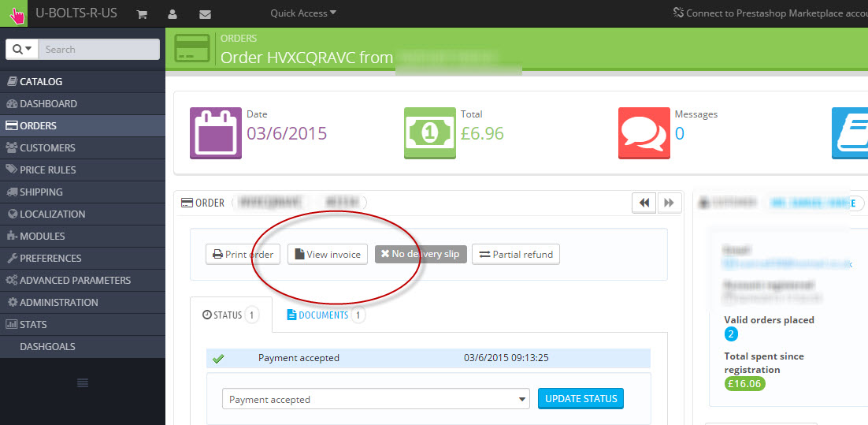Screen dimensions: 868x425
Task: Click the customer person icon in header
Action: point(172,14)
